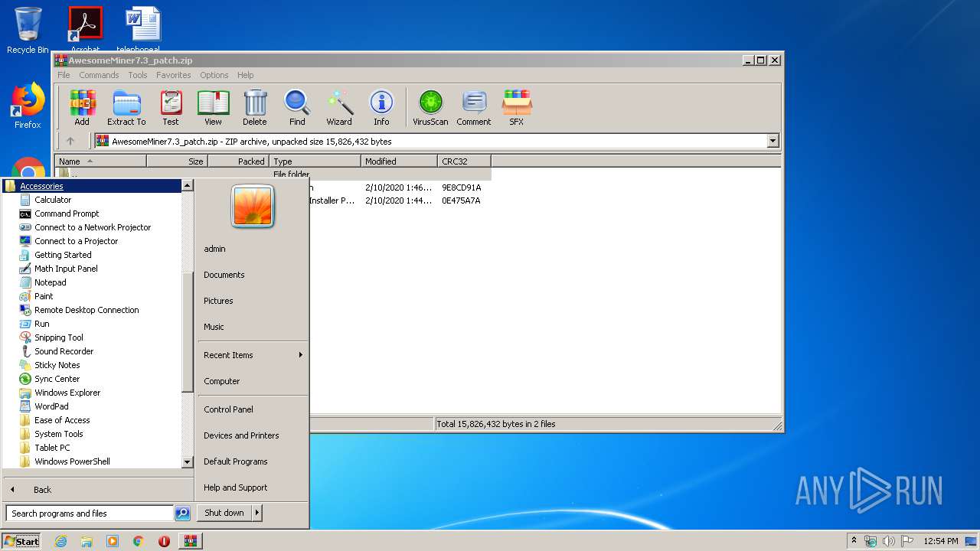Click Back in Start menu
980x551 pixels.
[x=42, y=490]
